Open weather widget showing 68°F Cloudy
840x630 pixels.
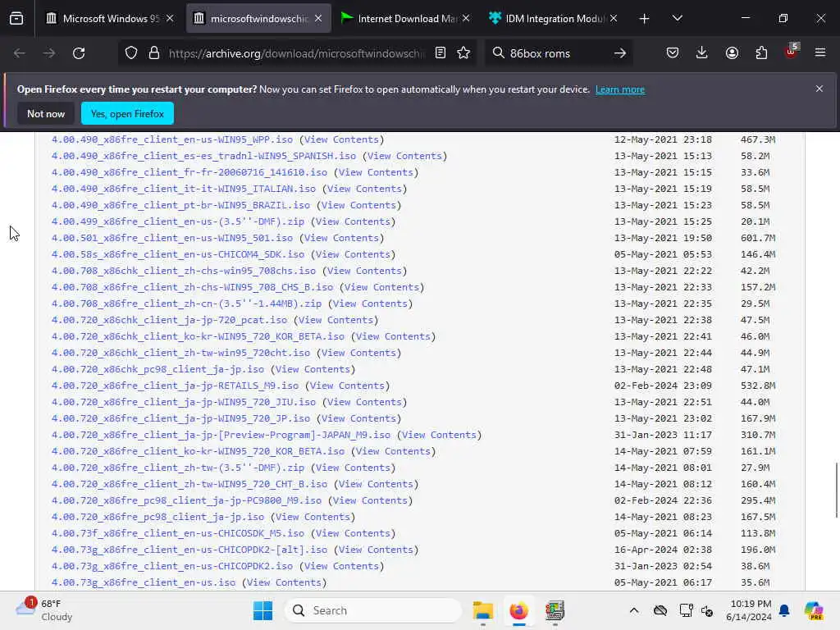click(44, 609)
